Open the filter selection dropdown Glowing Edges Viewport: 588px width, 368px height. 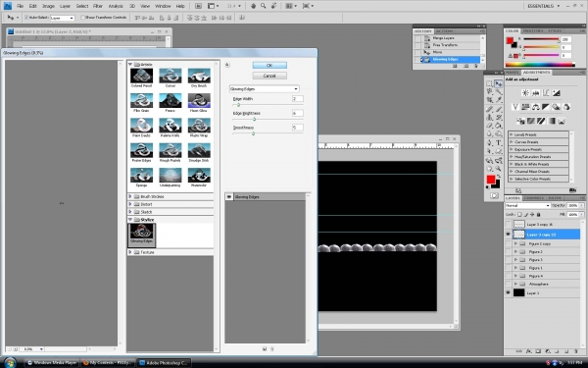click(264, 89)
